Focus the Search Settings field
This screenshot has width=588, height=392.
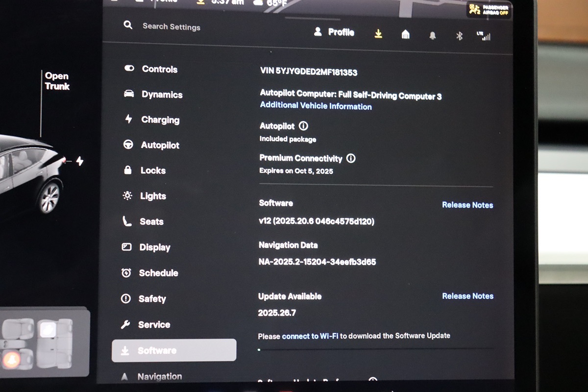(171, 26)
